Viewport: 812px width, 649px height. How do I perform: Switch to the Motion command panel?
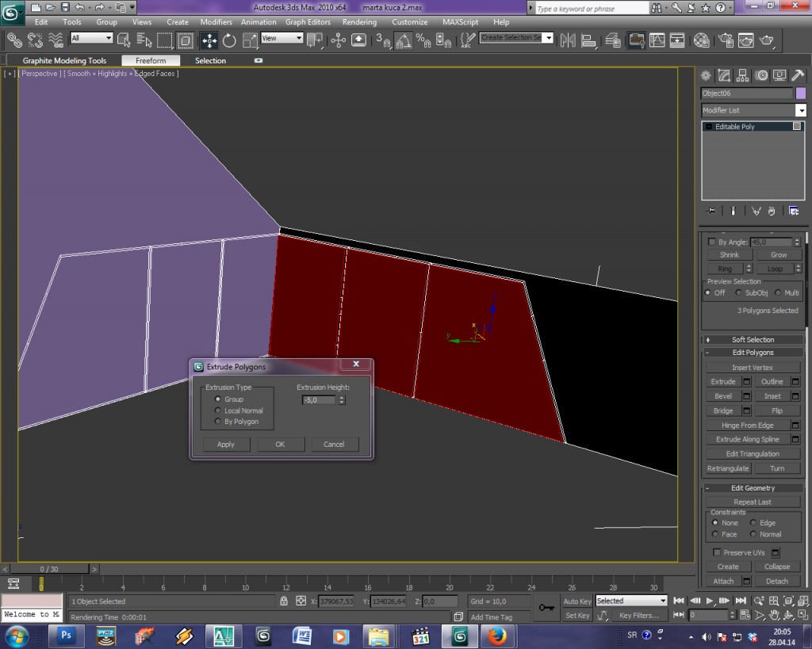761,75
